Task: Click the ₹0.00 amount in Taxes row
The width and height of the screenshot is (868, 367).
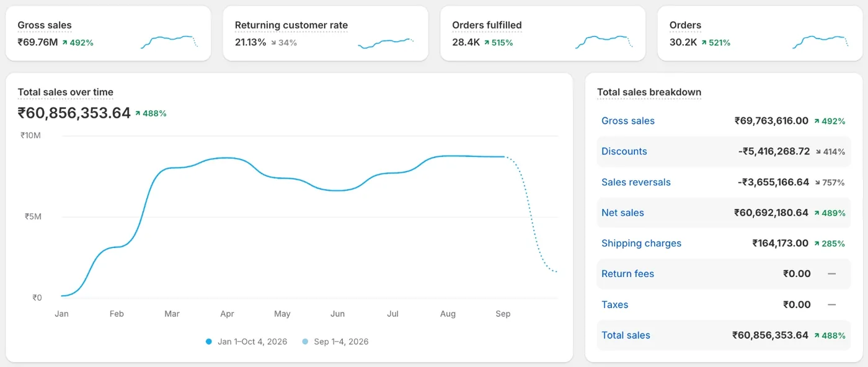Action: (797, 304)
